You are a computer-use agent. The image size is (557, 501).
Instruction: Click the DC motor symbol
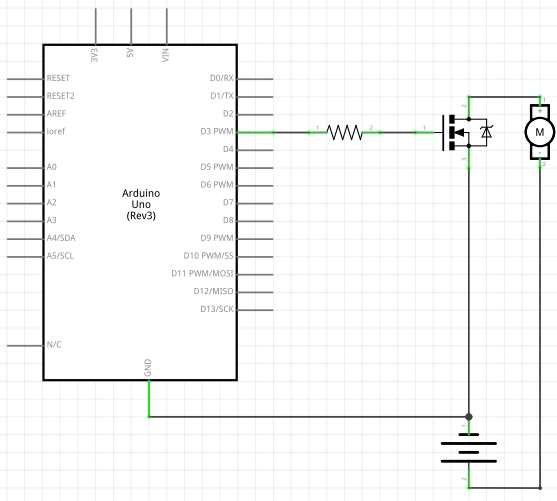[540, 132]
